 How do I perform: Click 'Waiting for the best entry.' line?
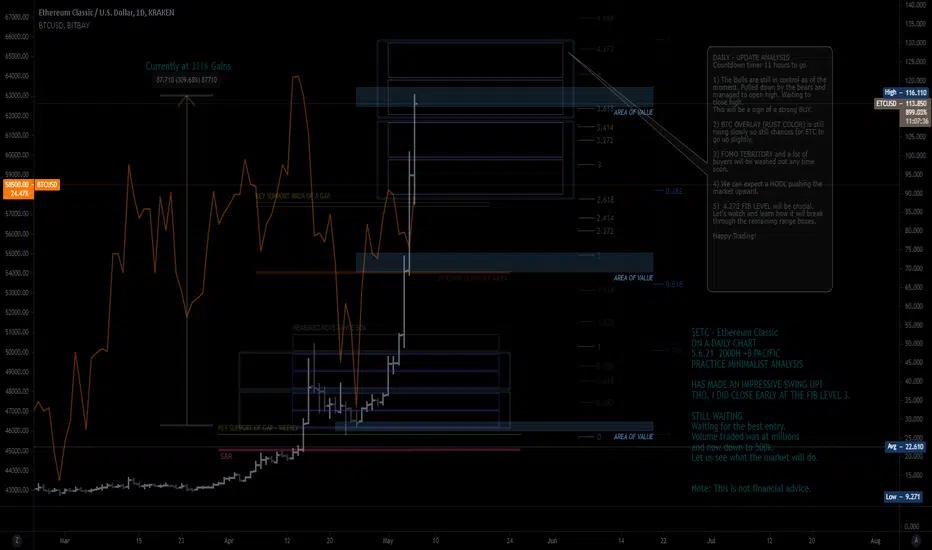pyautogui.click(x=738, y=426)
